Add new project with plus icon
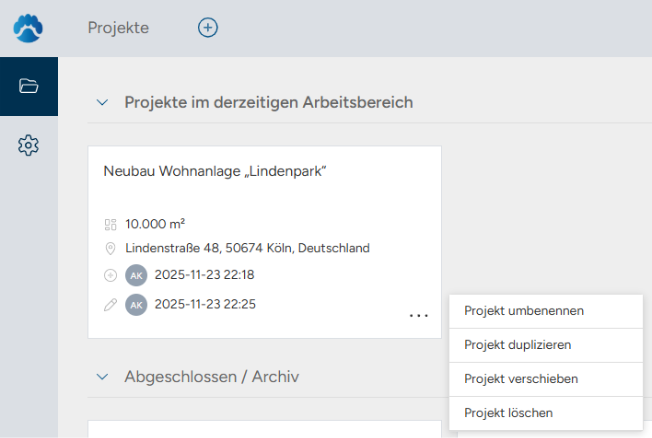Viewport: 652px width, 438px height. click(x=208, y=28)
